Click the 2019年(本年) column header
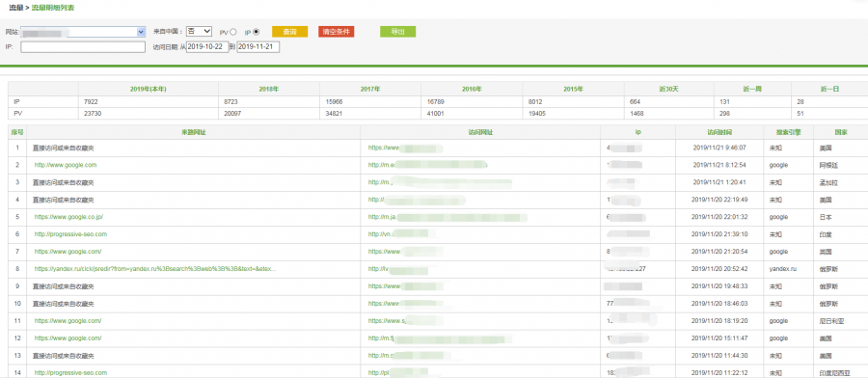 pos(149,89)
